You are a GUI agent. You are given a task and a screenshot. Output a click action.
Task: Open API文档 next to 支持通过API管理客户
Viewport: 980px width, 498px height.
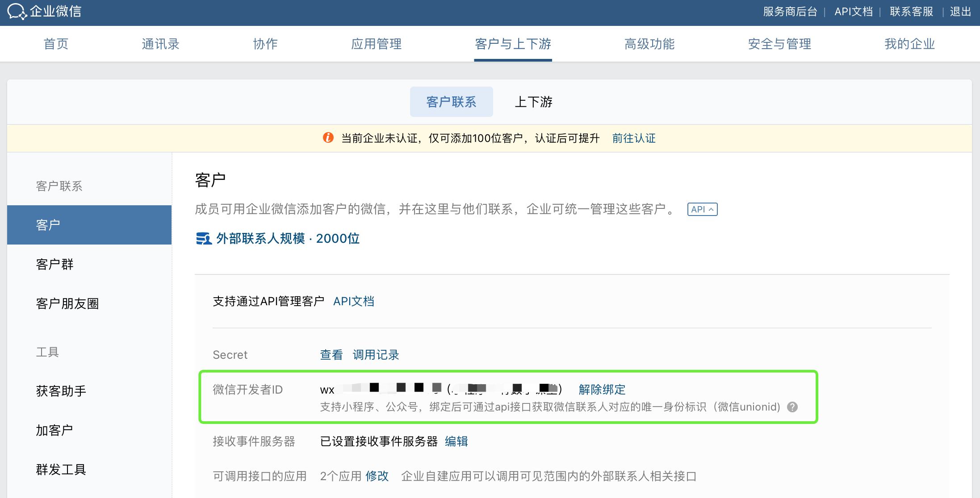click(354, 301)
